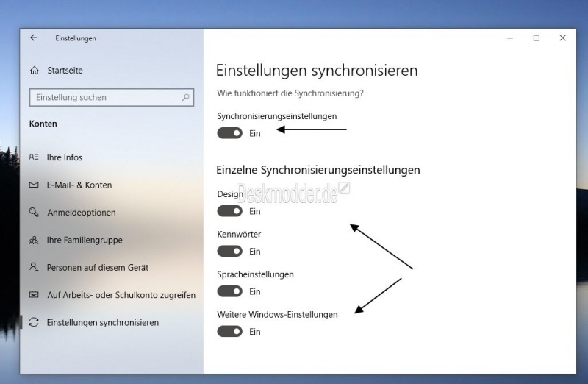Click the Ihre Familiengruppe people icon
Screen dimensions: 588x384
click(34, 240)
